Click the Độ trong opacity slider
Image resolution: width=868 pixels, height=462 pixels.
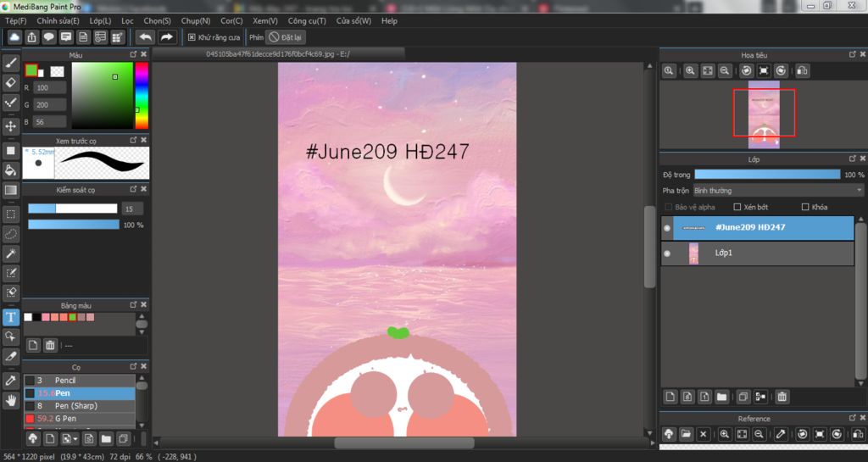[x=767, y=175]
